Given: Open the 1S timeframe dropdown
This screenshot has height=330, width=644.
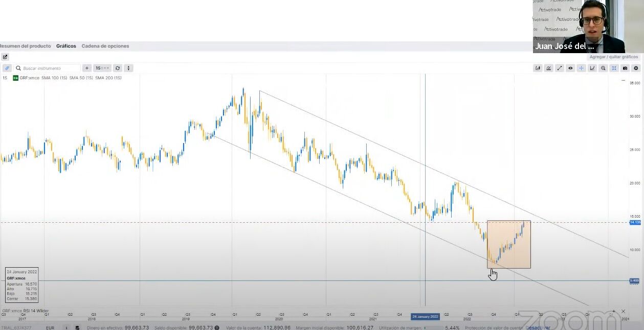Looking at the screenshot, I should [x=102, y=68].
